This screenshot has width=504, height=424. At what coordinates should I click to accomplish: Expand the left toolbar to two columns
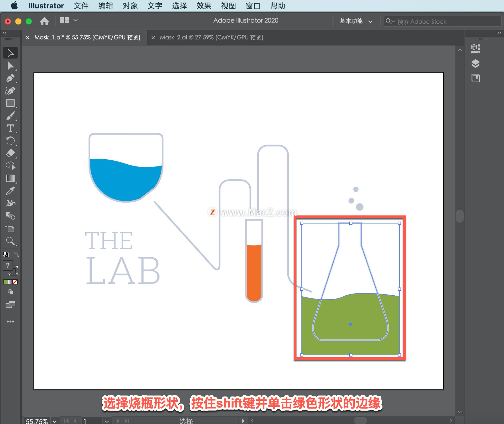pos(4,33)
